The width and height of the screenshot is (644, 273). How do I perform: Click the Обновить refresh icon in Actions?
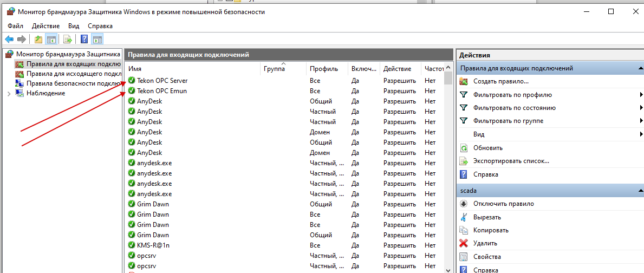[464, 148]
